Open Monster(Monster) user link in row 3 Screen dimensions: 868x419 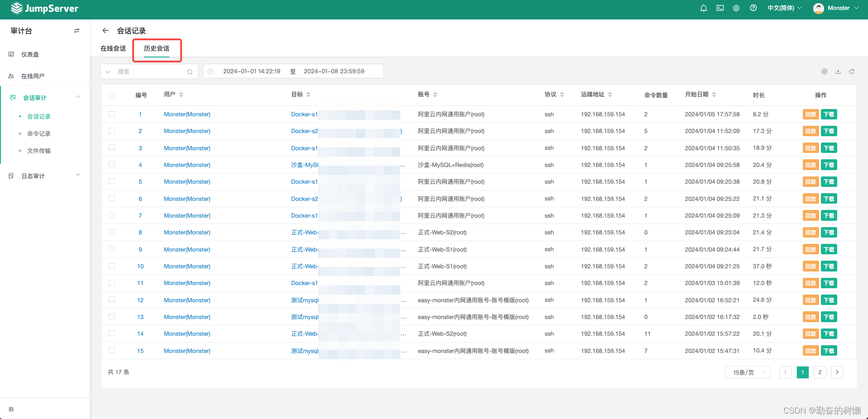(187, 148)
